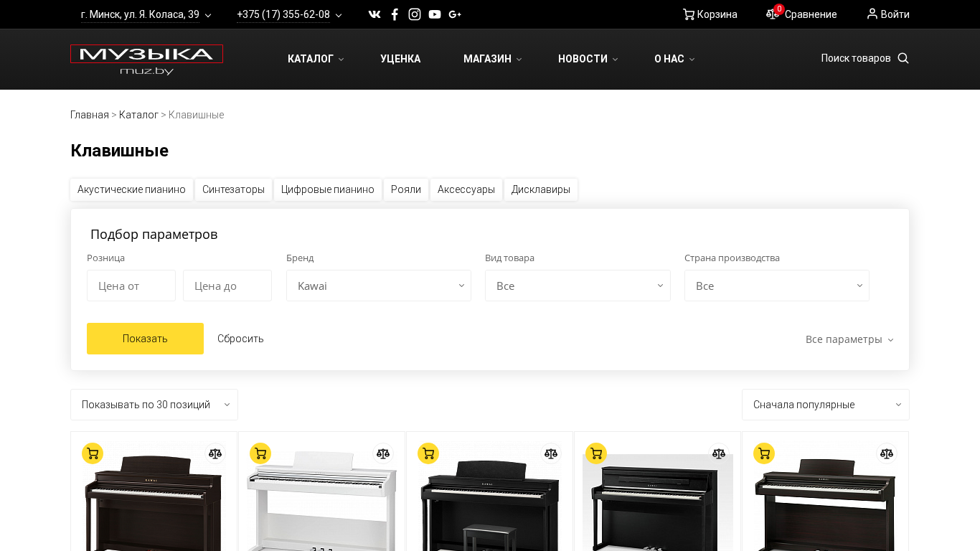
Task: Open the YouTube icon in top bar
Action: (x=435, y=14)
